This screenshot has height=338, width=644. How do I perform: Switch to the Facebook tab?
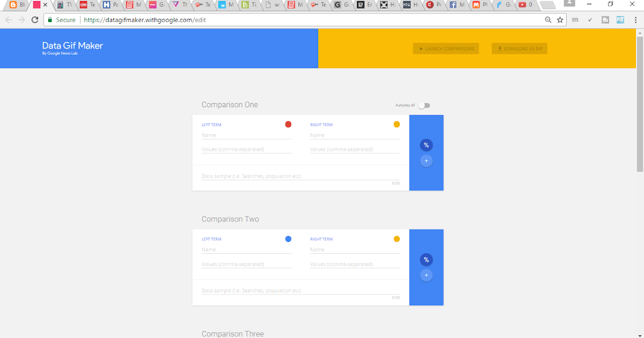pyautogui.click(x=457, y=5)
